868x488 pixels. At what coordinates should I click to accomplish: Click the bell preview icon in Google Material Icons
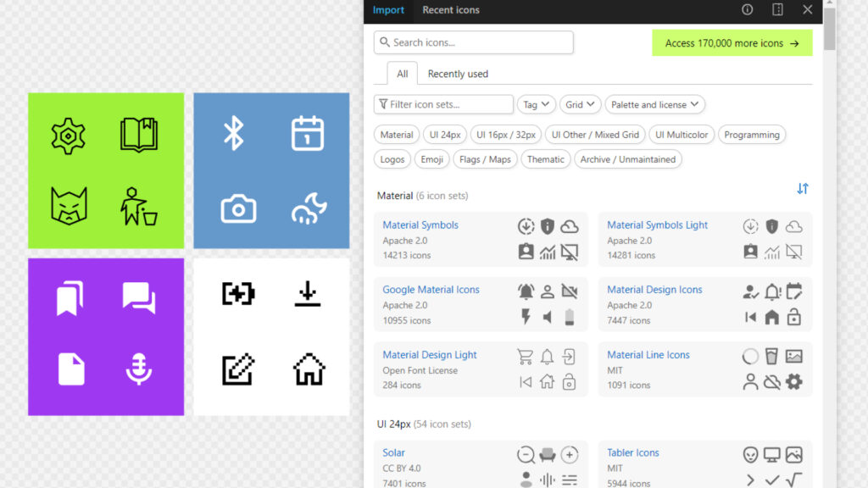(526, 291)
